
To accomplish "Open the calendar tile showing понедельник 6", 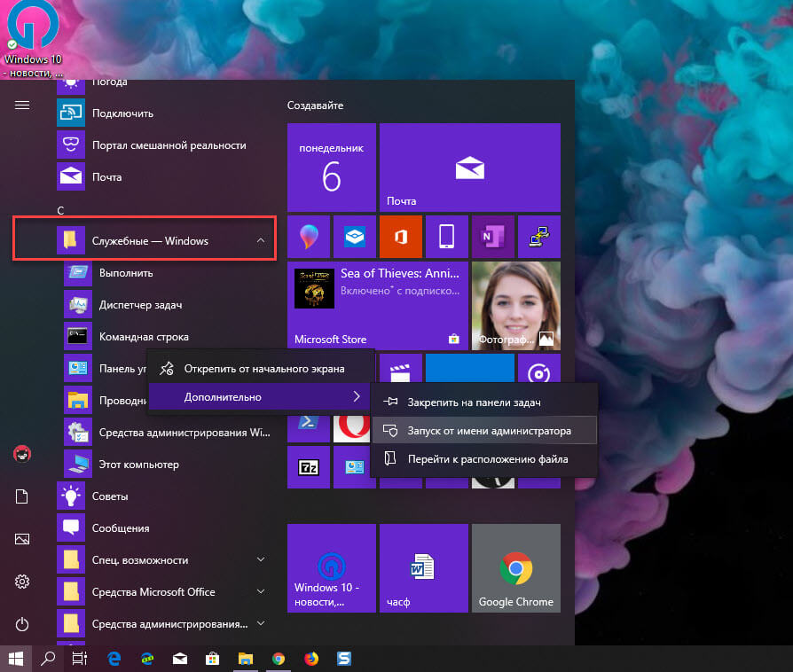I will pos(332,168).
